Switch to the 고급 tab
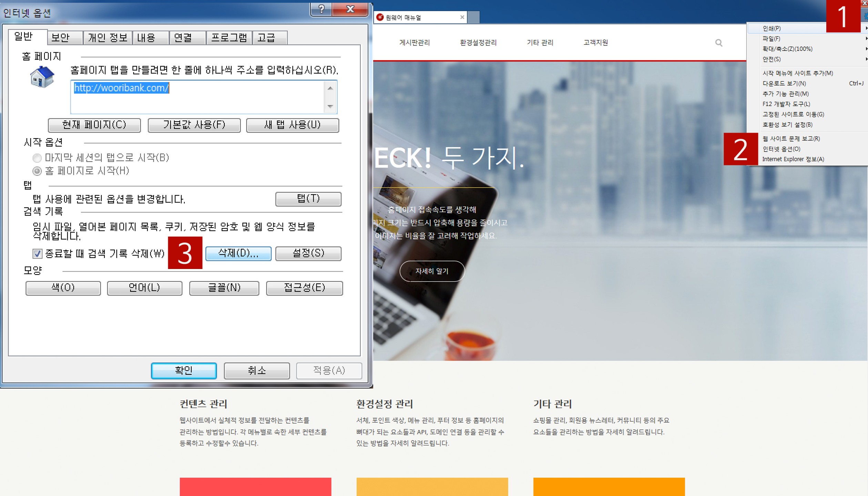Viewport: 868px width, 496px height. pyautogui.click(x=269, y=38)
